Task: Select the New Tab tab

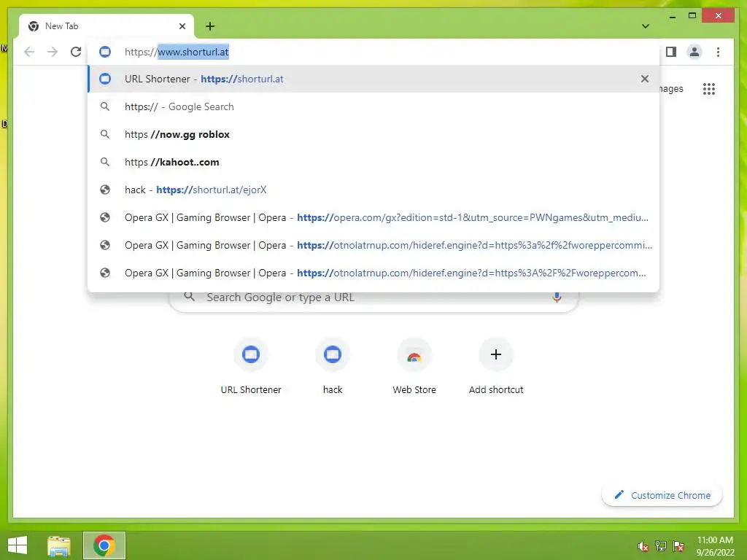Action: 107,26
